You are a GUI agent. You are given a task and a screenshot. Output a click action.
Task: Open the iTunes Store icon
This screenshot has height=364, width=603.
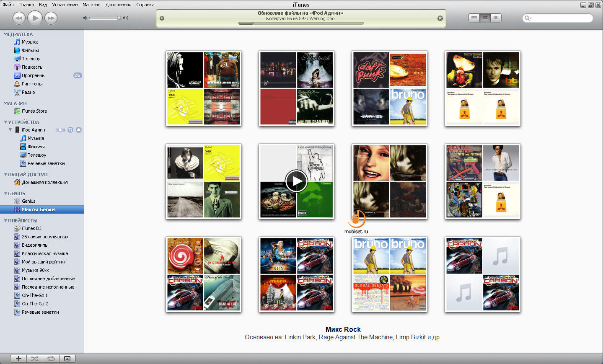(x=17, y=111)
